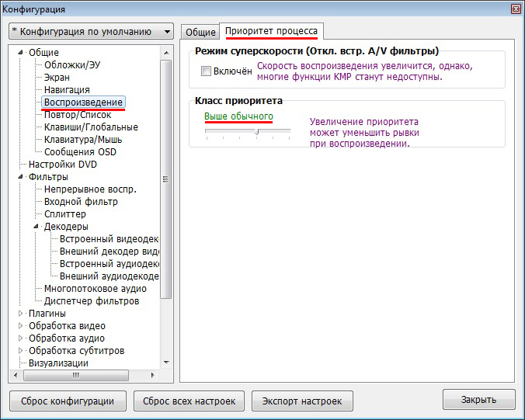
Task: Open Повтор/Список settings
Action: point(78,114)
